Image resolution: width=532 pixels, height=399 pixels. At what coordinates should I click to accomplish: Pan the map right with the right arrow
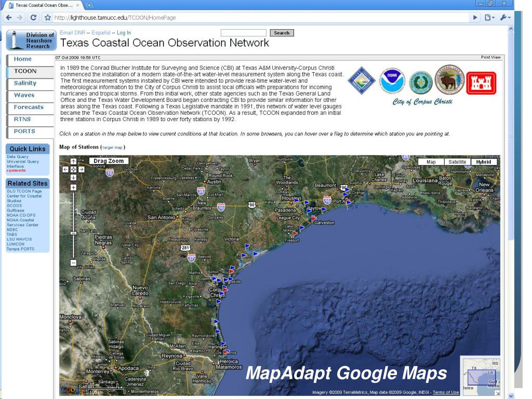point(82,169)
